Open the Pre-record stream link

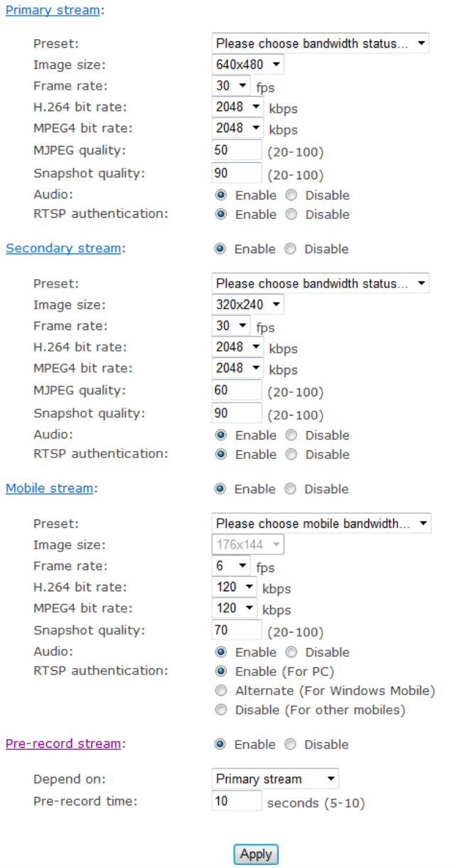[63, 743]
